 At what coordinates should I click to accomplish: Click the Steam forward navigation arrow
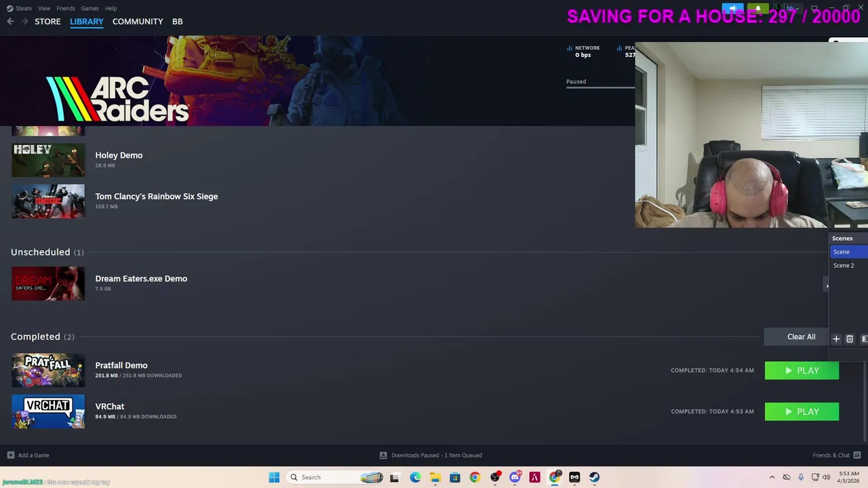click(24, 22)
